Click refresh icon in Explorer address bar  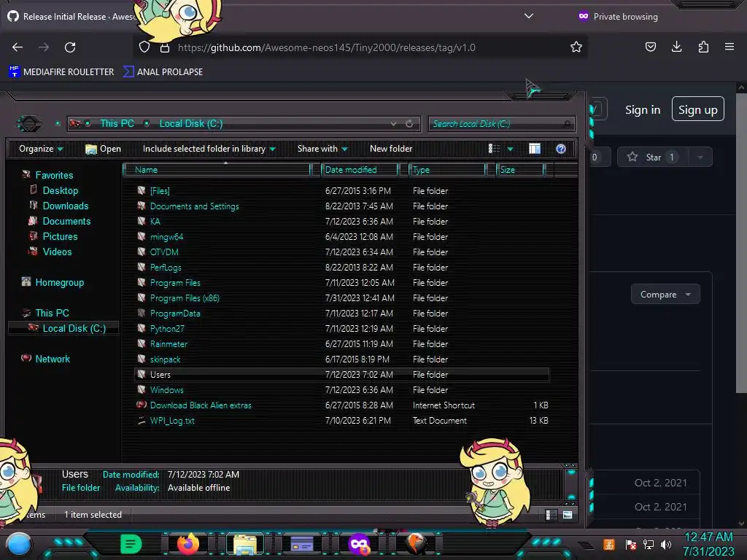pos(409,124)
